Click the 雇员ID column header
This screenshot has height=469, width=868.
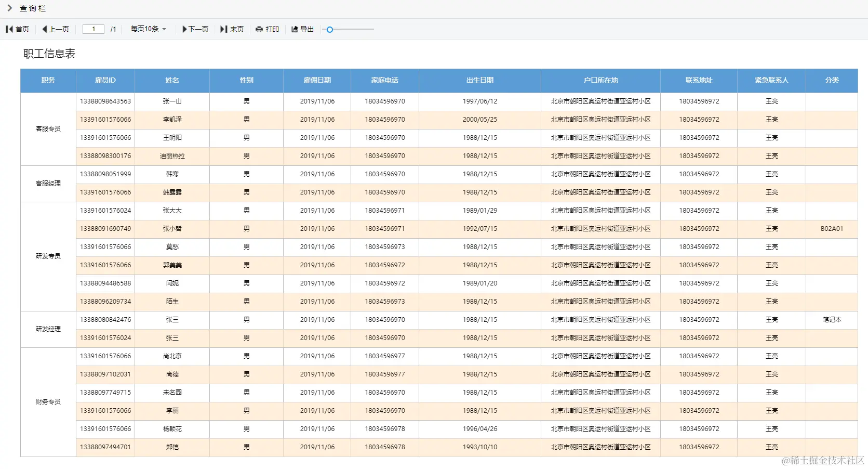(105, 81)
